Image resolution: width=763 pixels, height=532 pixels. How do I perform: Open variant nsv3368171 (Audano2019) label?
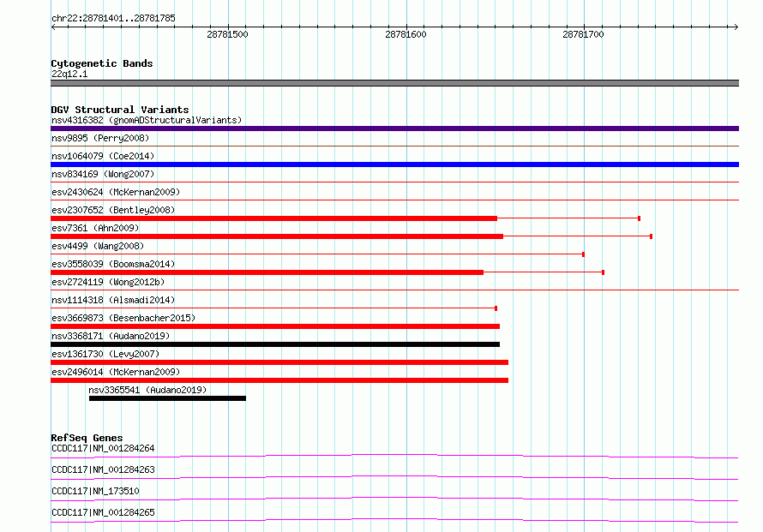pos(111,336)
